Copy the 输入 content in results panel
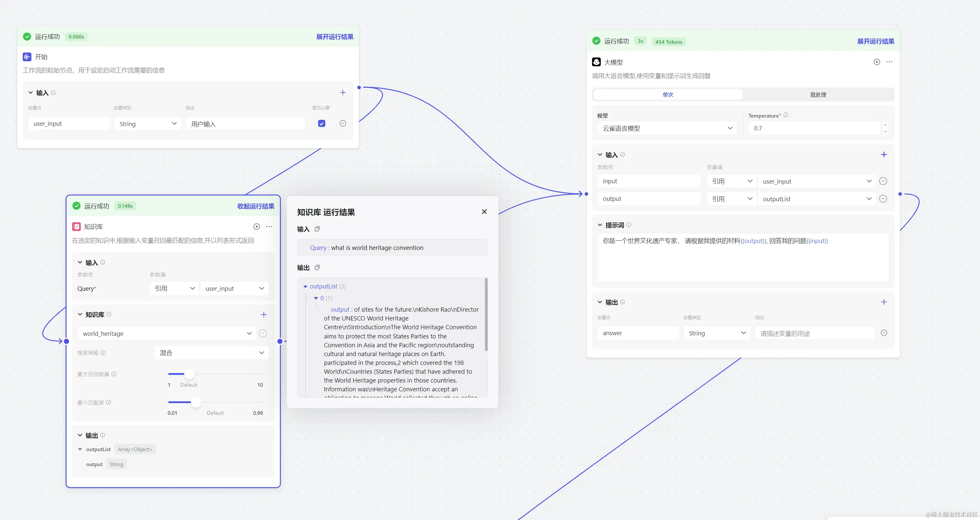 (x=317, y=229)
